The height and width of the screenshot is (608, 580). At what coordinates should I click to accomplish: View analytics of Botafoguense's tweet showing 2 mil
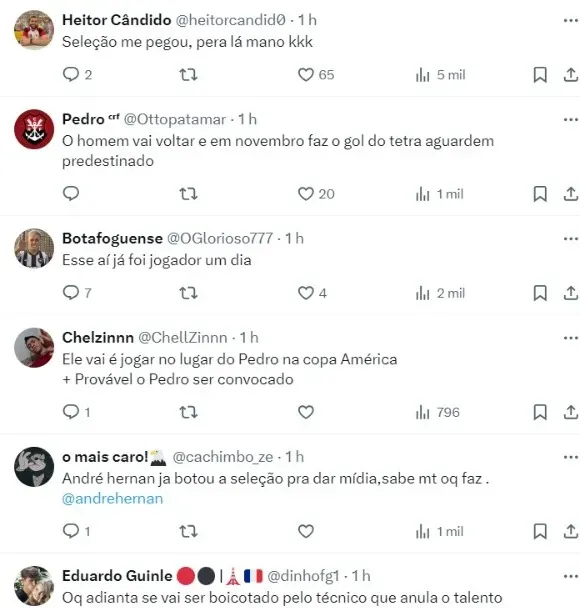tap(440, 294)
